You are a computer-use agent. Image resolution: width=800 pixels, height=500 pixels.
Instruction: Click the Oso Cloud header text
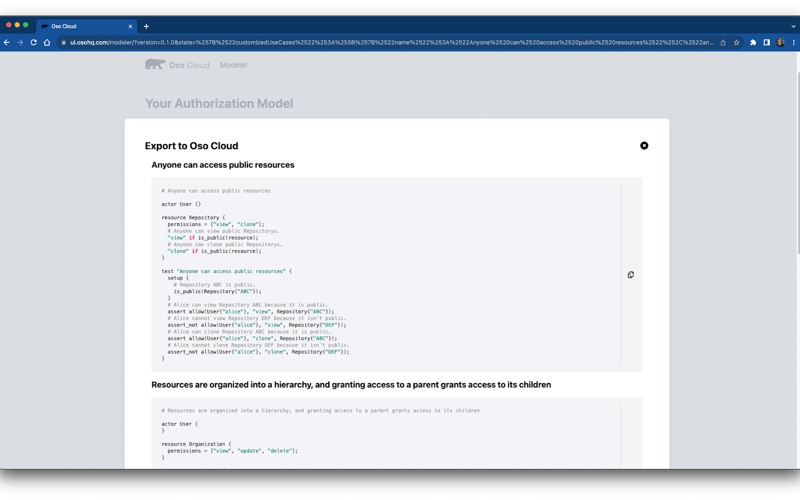click(x=189, y=65)
